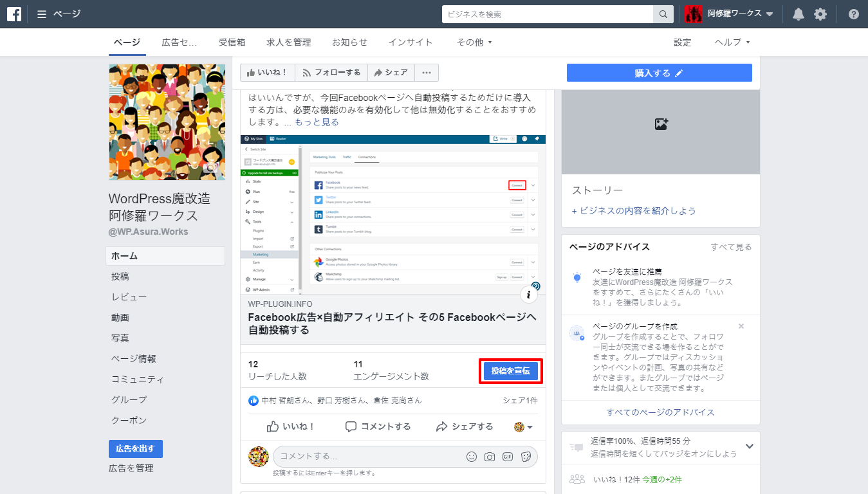868x494 pixels.
Task: Dismiss the ページのグループを作成 advice
Action: pyautogui.click(x=741, y=326)
